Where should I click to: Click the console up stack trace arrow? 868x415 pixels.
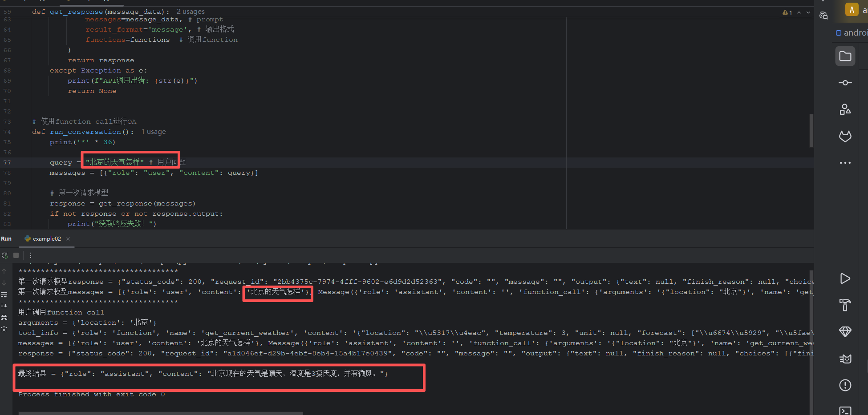click(x=4, y=271)
